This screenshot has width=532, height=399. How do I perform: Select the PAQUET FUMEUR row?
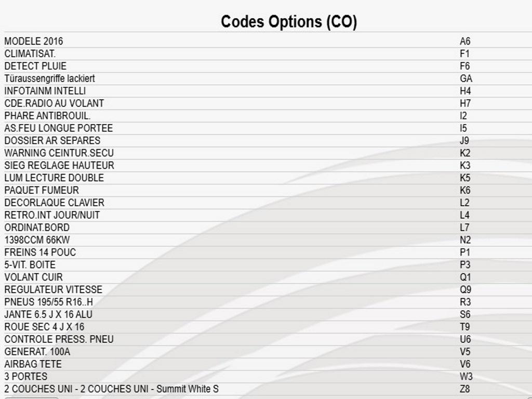(266, 190)
